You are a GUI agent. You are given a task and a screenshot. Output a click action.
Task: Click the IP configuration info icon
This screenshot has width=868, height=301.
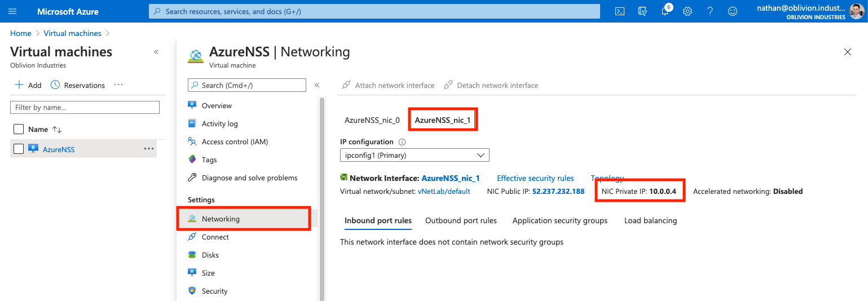[x=402, y=142]
